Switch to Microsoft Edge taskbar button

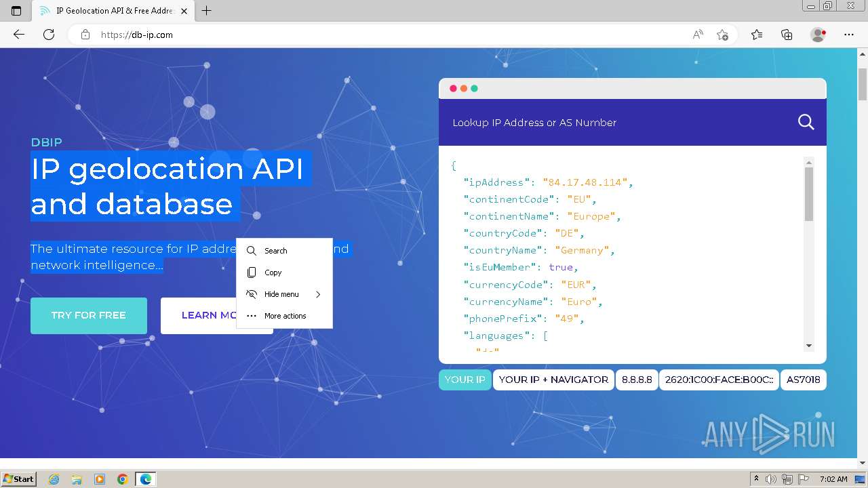point(146,479)
